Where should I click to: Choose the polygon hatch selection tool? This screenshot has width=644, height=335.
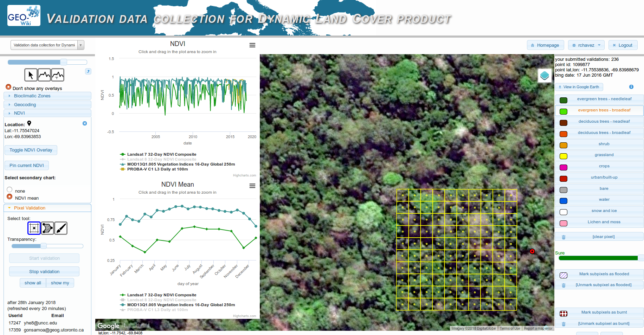pyautogui.click(x=47, y=228)
